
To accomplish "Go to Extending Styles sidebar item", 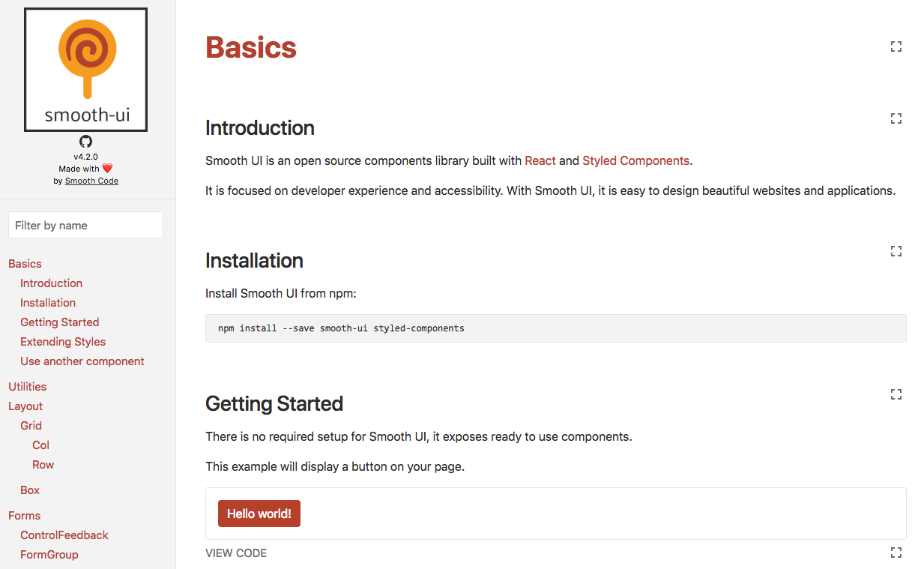I will (x=63, y=342).
